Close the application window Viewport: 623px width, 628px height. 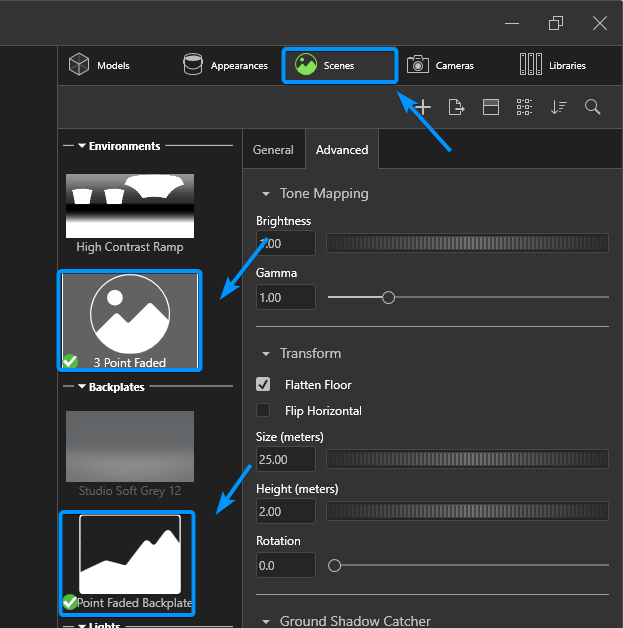pos(600,23)
